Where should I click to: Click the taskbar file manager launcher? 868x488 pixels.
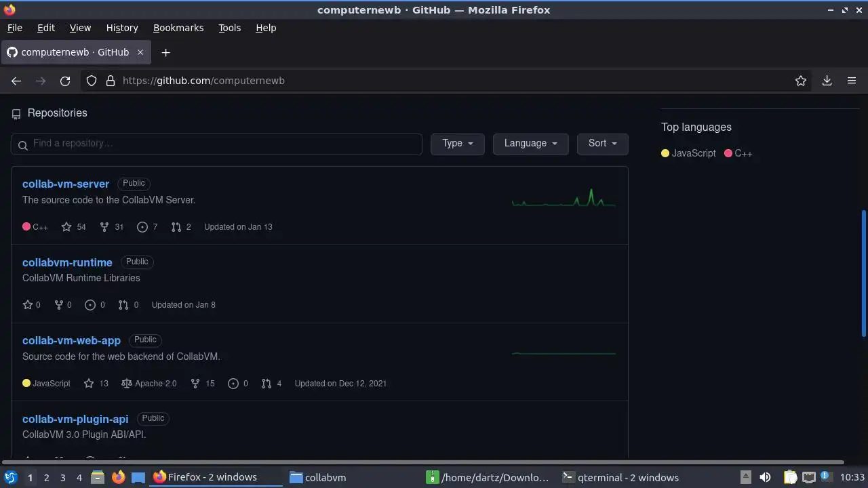pos(97,477)
